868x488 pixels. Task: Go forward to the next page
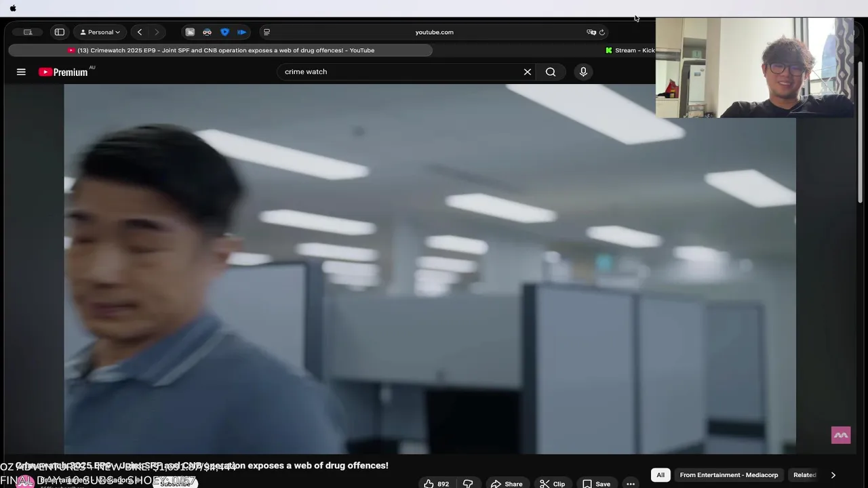pyautogui.click(x=157, y=32)
